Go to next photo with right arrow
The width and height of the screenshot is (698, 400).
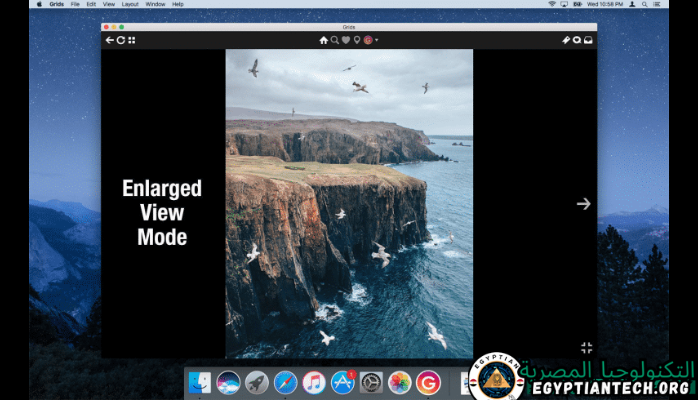(584, 203)
